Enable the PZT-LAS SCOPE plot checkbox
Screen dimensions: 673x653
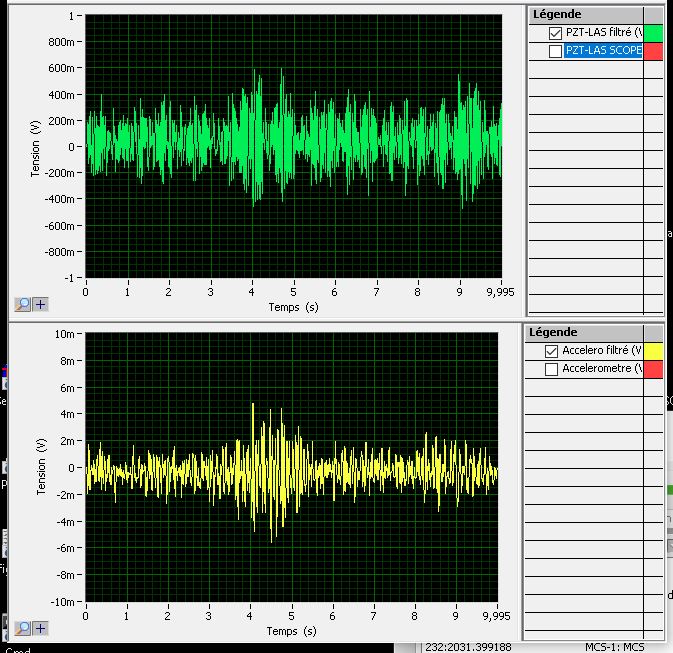pyautogui.click(x=555, y=51)
